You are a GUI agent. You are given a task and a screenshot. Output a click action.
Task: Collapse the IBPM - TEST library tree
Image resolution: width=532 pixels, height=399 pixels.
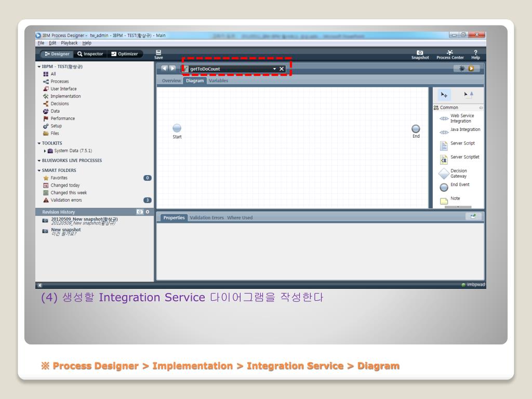(39, 67)
